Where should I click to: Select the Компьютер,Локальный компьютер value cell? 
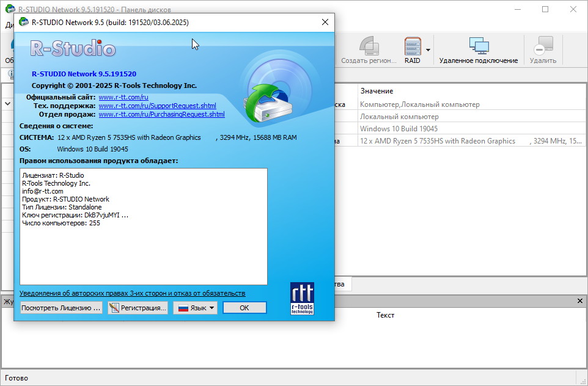(x=472, y=104)
